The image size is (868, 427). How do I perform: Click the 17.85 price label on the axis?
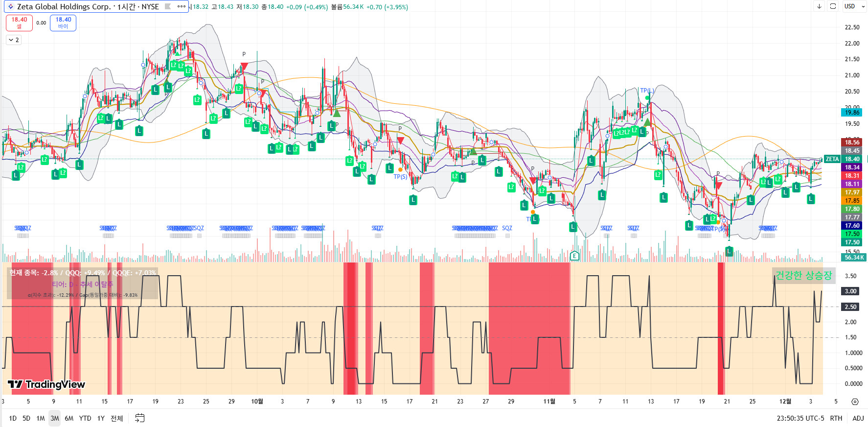tap(852, 201)
